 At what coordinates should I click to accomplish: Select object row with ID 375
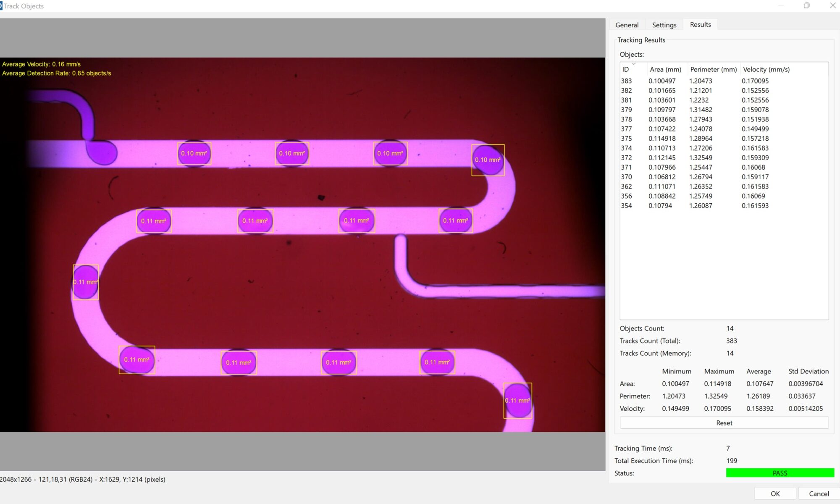pyautogui.click(x=626, y=139)
